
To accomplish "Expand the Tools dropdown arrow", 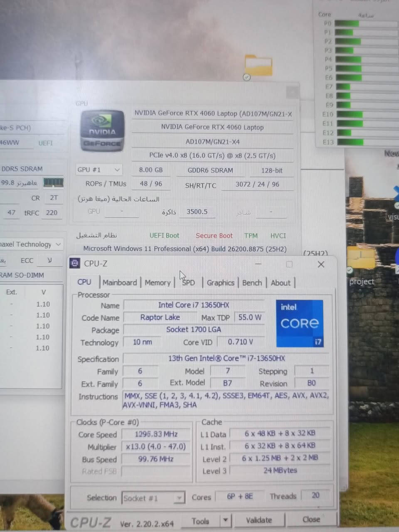I will click(225, 520).
